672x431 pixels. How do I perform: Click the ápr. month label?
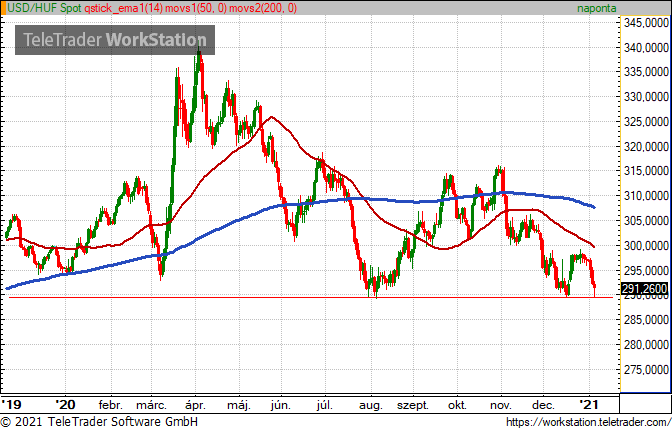(x=195, y=405)
